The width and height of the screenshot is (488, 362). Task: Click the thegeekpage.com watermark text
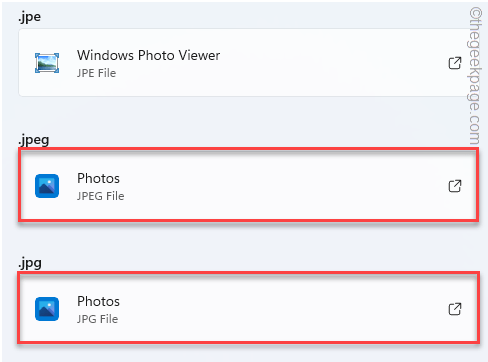475,75
